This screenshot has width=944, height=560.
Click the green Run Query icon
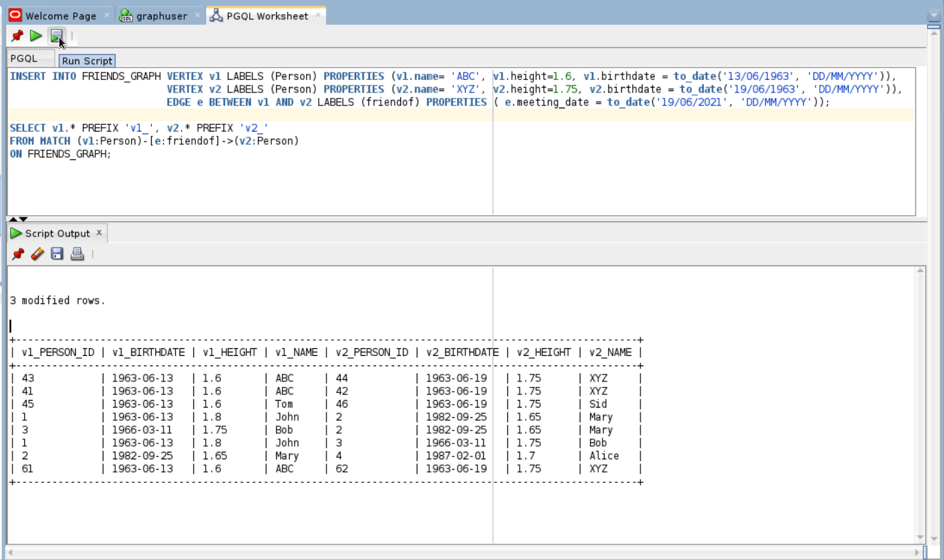tap(36, 35)
